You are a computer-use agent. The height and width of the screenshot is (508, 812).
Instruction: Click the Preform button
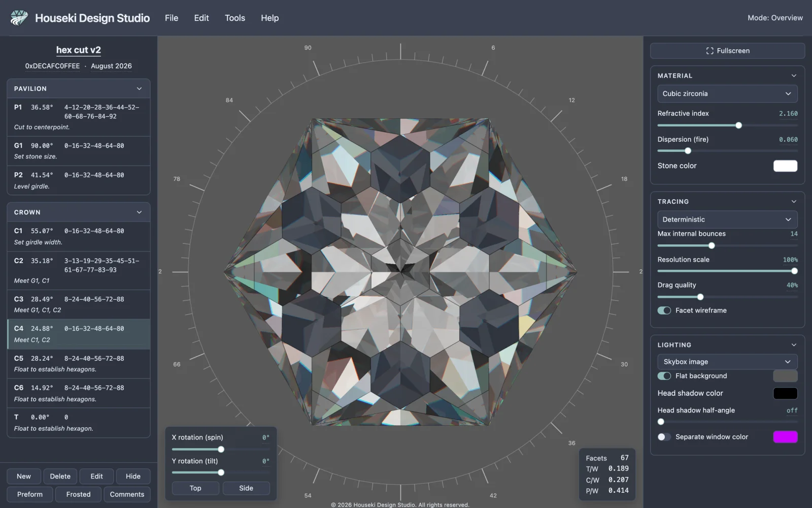tap(30, 494)
